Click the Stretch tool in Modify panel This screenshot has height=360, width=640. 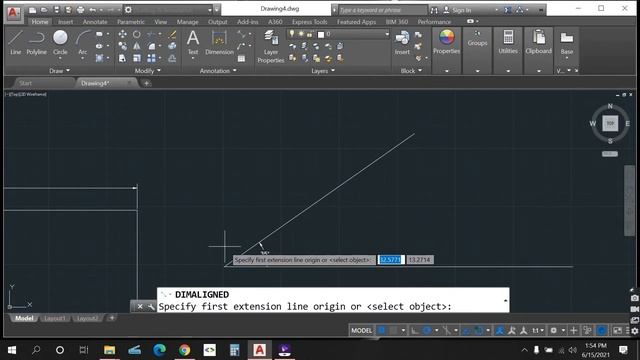click(122, 58)
